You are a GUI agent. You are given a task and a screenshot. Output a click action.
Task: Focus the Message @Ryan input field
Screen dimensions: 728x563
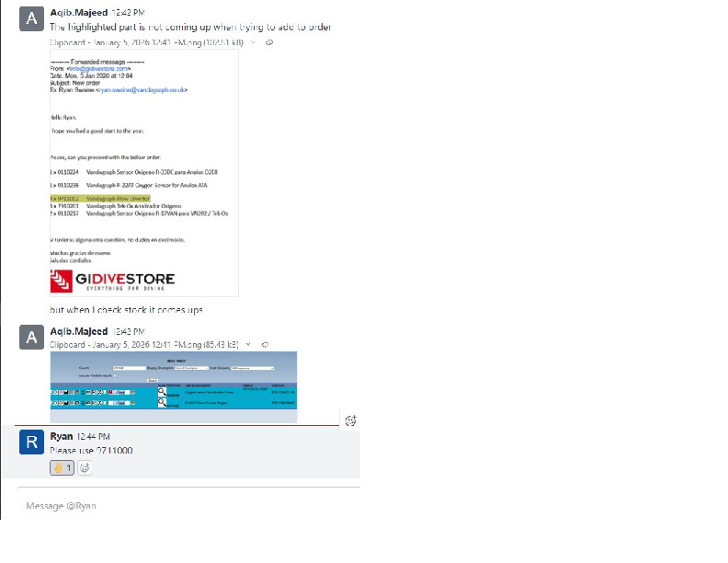(184, 505)
